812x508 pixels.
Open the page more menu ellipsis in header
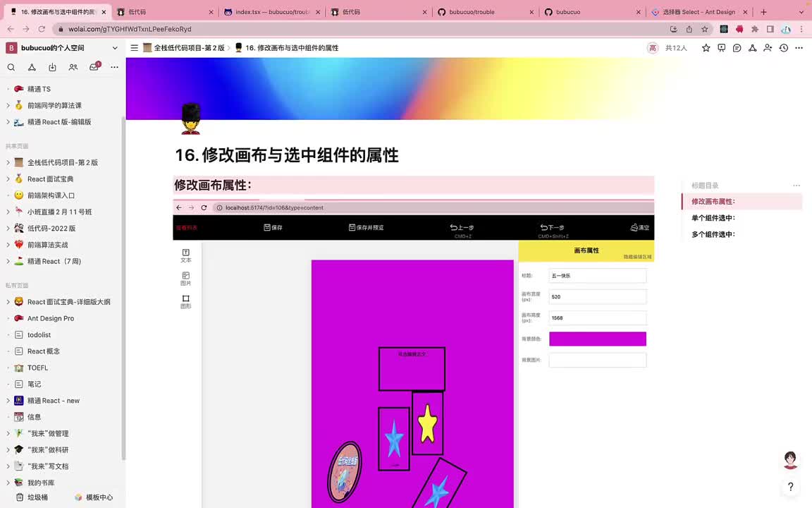tap(799, 48)
